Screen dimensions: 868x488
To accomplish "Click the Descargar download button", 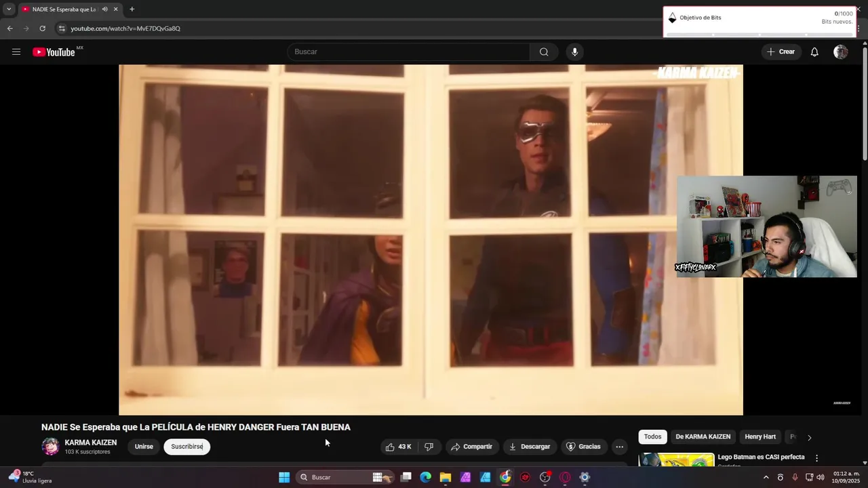I will point(530,447).
